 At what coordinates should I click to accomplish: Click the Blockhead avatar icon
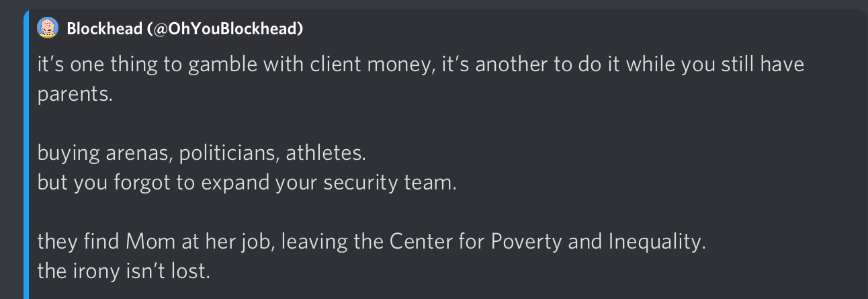47,28
